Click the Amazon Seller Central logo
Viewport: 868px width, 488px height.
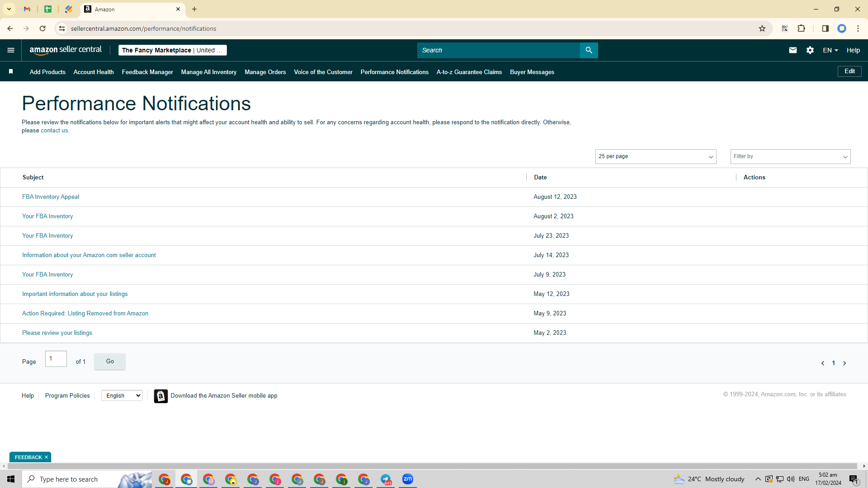pyautogui.click(x=66, y=50)
